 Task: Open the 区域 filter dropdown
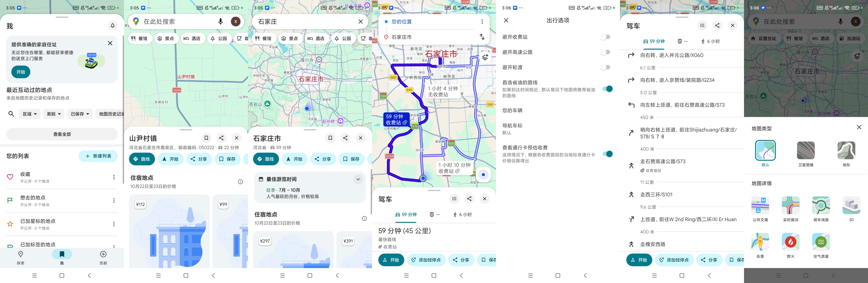tap(30, 114)
